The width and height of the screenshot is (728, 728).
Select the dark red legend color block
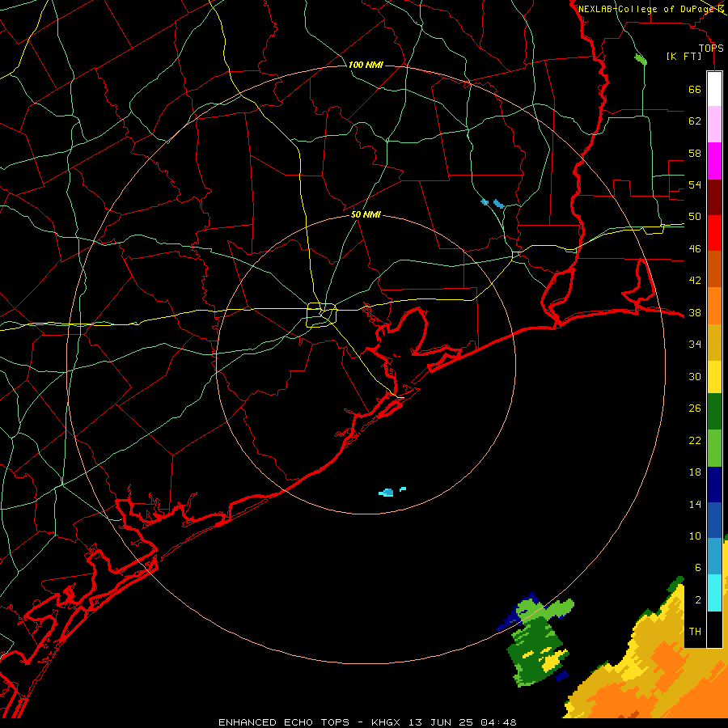tap(714, 197)
